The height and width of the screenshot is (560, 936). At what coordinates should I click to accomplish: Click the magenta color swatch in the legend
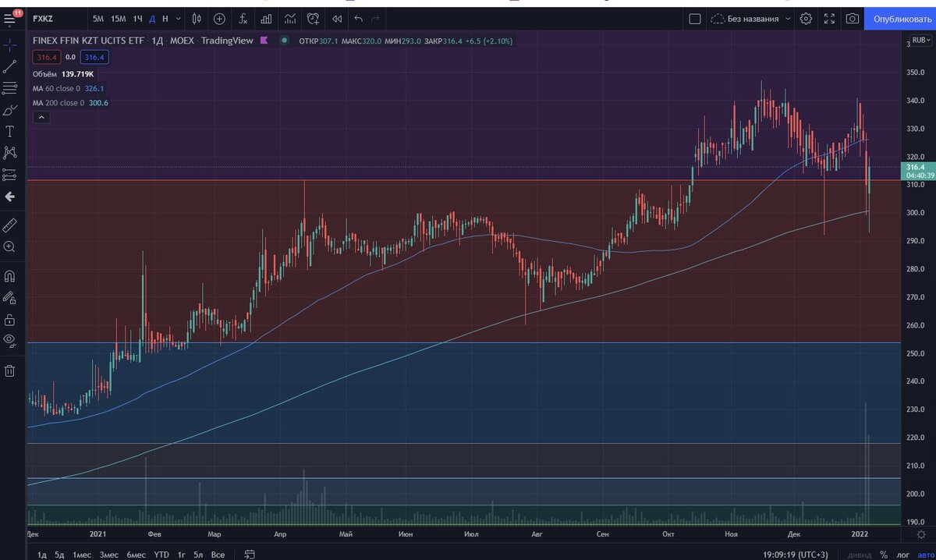(265, 40)
